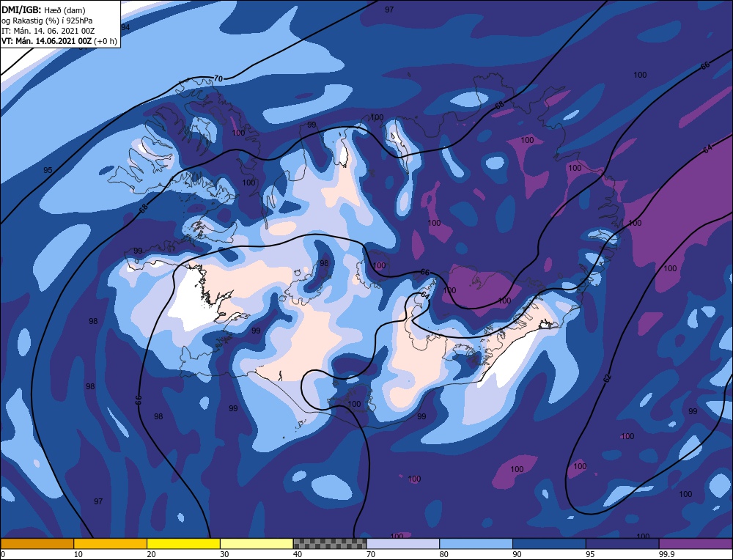Click the legend scale label '40'
The image size is (733, 560).
point(298,554)
